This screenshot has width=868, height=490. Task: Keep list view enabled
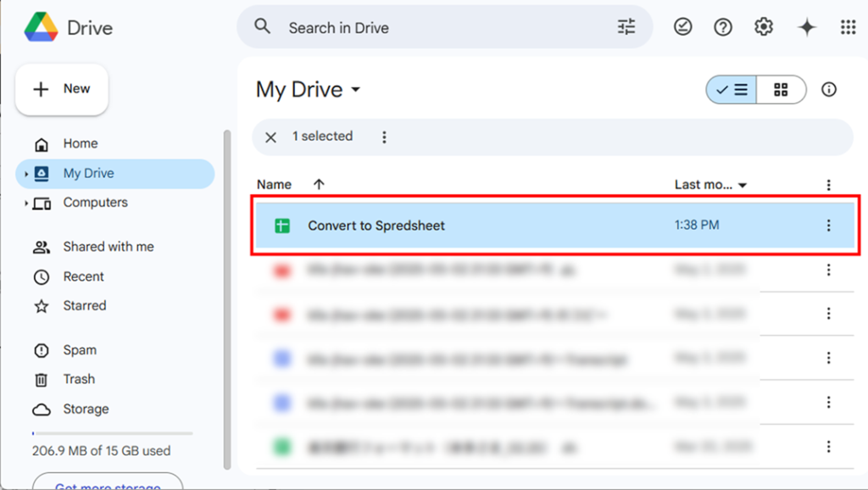(731, 89)
